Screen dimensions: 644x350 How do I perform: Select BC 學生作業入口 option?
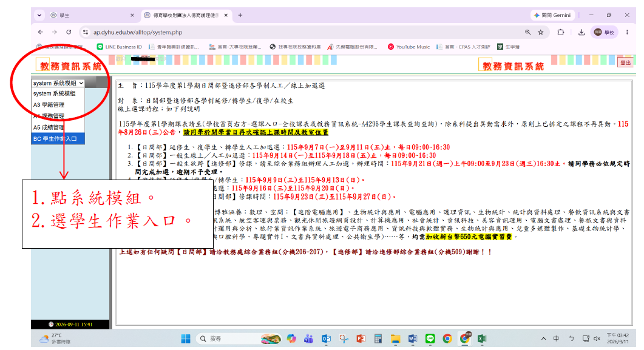tap(58, 139)
